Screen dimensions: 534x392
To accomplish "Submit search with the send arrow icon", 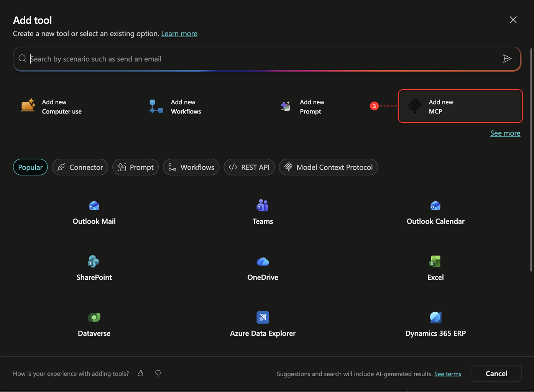I will [x=507, y=59].
